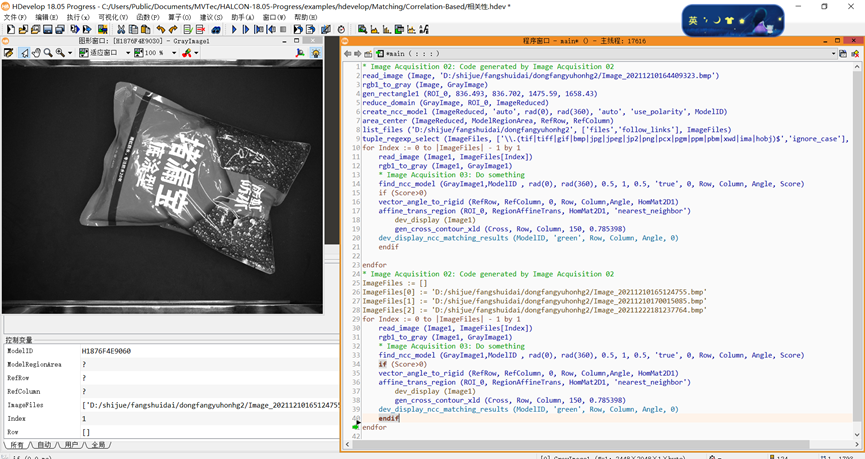Open the 助手(A) menu

[x=242, y=17]
